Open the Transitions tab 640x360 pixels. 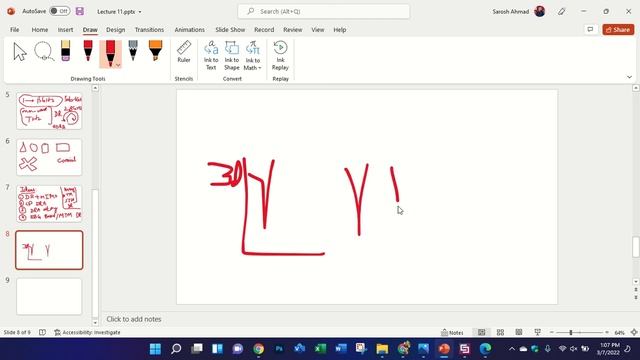149,29
